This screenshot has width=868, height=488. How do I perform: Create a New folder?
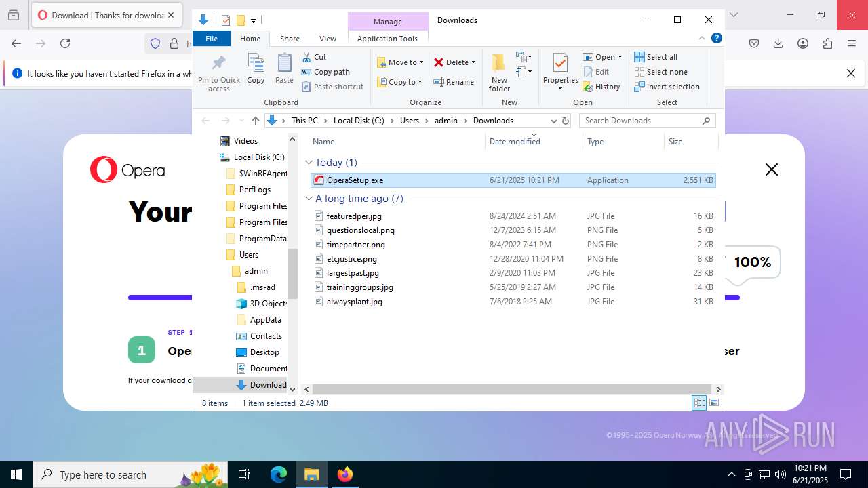point(499,73)
